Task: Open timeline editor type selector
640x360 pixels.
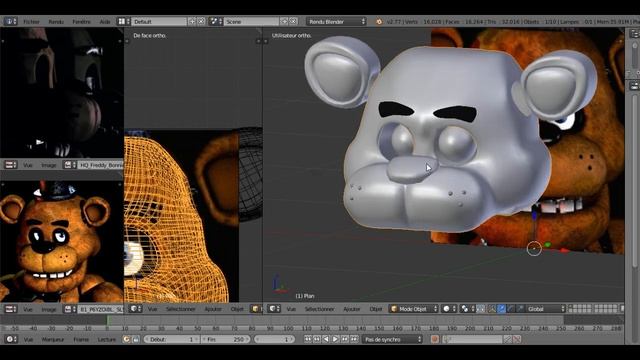Action: (x=11, y=339)
